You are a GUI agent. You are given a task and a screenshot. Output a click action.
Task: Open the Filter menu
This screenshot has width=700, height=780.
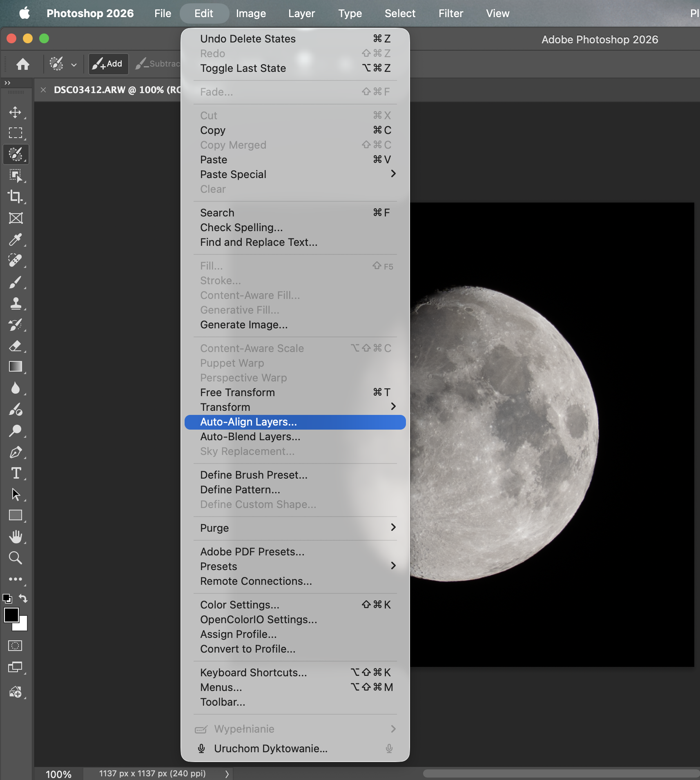click(x=450, y=13)
